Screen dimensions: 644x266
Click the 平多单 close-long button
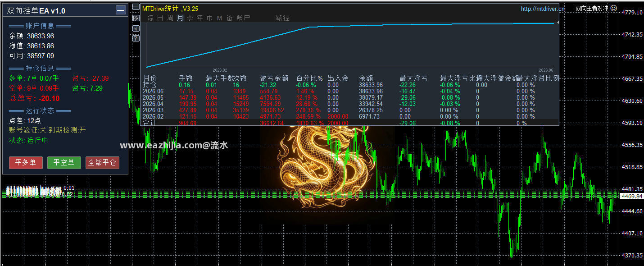26,163
